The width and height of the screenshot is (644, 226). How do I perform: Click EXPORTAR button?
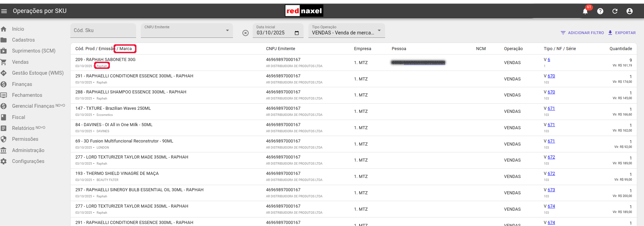(622, 33)
